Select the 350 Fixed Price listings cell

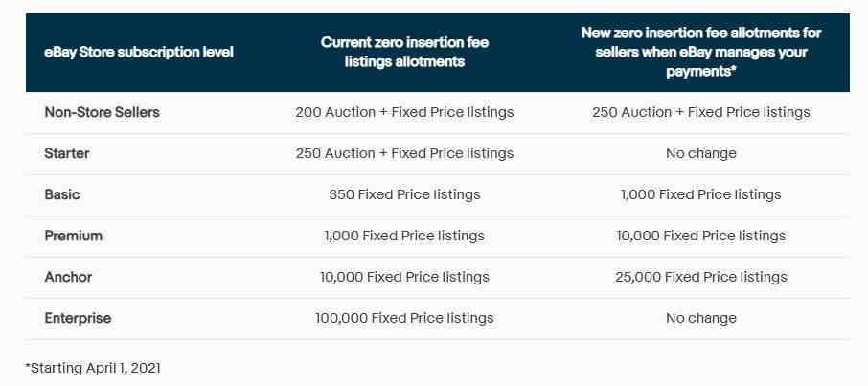(404, 194)
